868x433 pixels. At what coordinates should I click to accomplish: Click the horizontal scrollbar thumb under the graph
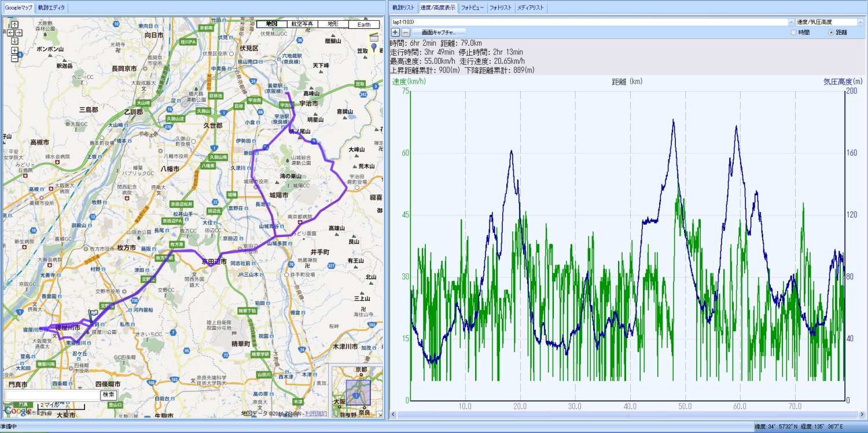pos(626,415)
